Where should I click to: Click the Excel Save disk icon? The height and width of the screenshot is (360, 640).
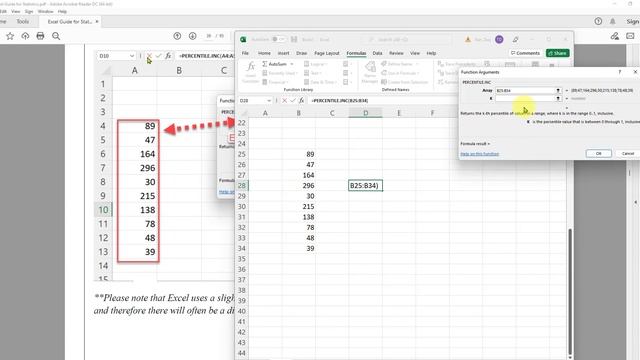[x=294, y=39]
